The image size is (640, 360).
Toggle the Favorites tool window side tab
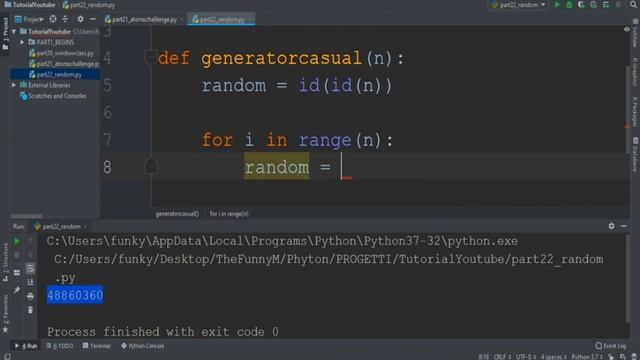5,314
